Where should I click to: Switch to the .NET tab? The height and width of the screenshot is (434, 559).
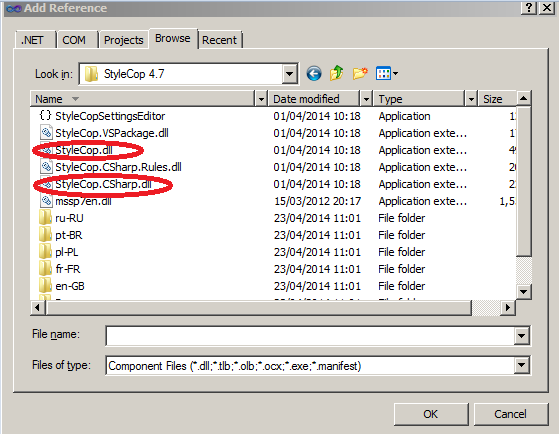[35, 40]
